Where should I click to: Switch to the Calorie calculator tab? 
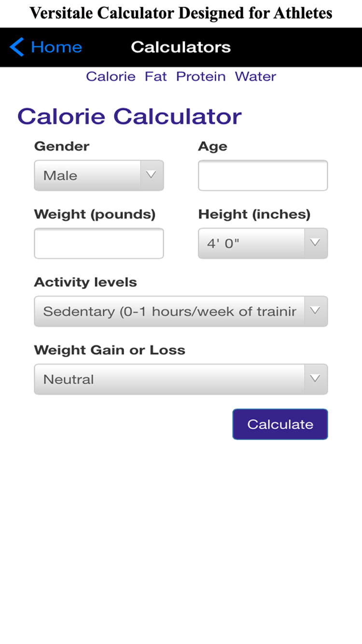[111, 77]
